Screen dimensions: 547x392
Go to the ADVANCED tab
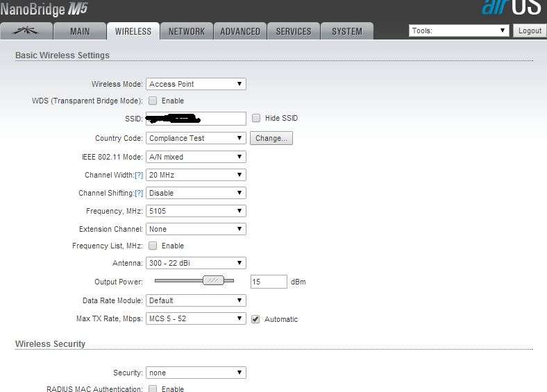[x=240, y=31]
